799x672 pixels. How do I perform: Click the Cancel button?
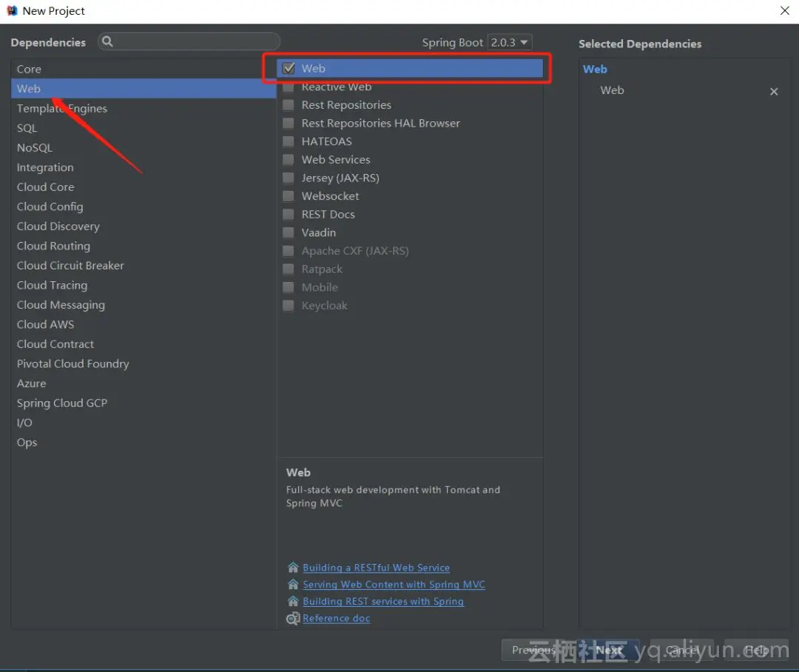tap(682, 650)
